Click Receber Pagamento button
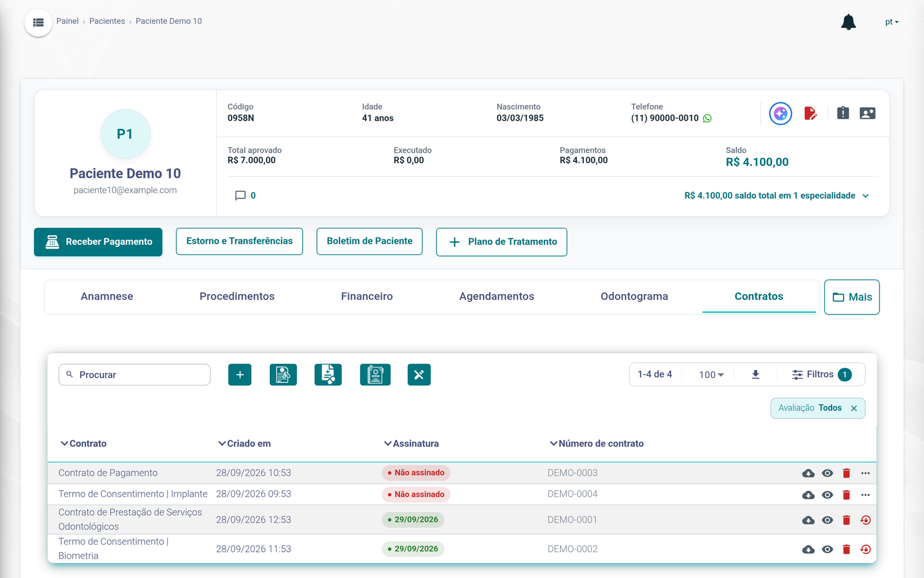Viewport: 924px width, 578px height. tap(98, 242)
